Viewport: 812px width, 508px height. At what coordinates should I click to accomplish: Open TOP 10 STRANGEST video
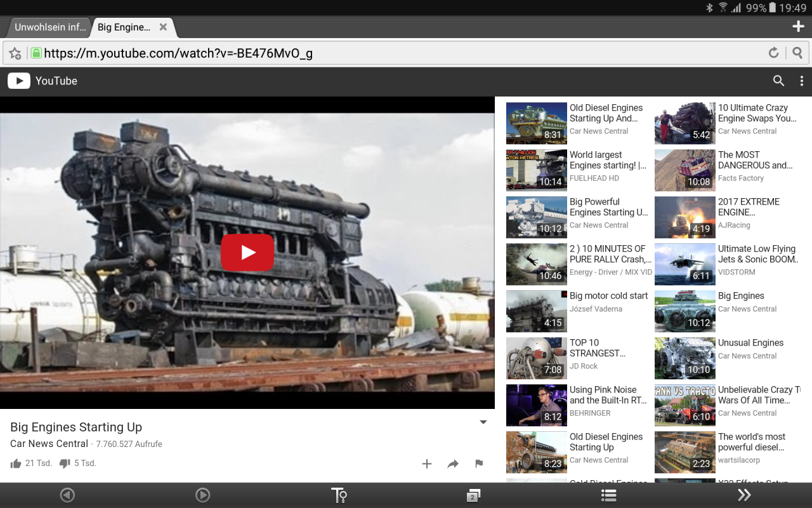point(598,348)
